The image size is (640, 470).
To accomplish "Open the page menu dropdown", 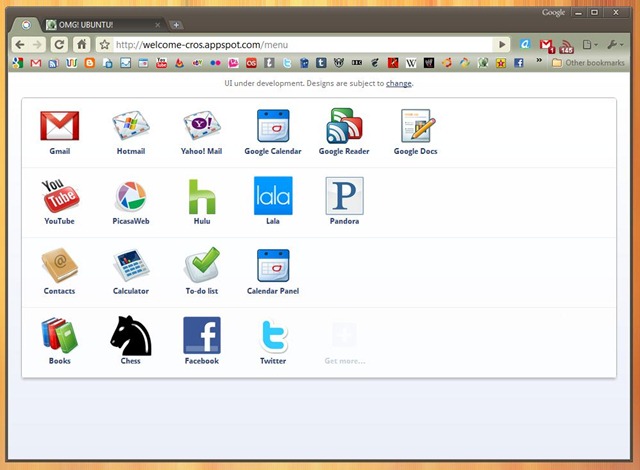I will pyautogui.click(x=590, y=44).
